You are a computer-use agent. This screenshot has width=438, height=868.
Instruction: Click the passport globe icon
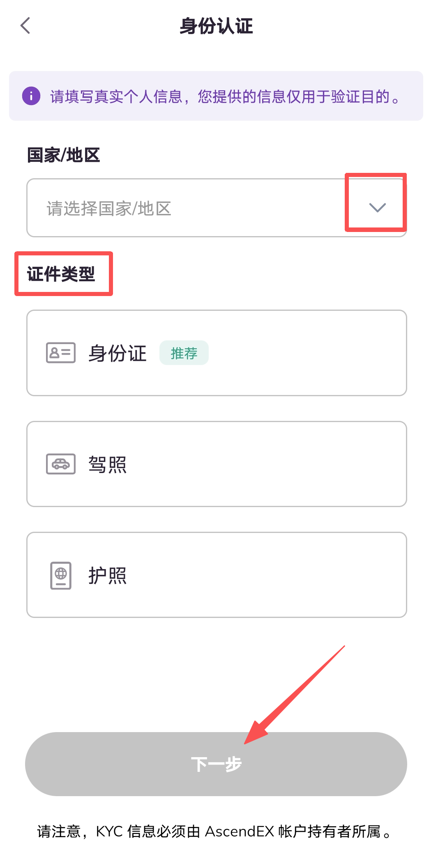(x=61, y=575)
